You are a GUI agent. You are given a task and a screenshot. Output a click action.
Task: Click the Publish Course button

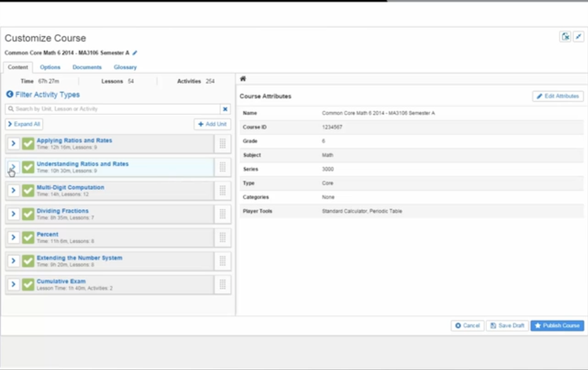[x=557, y=326]
